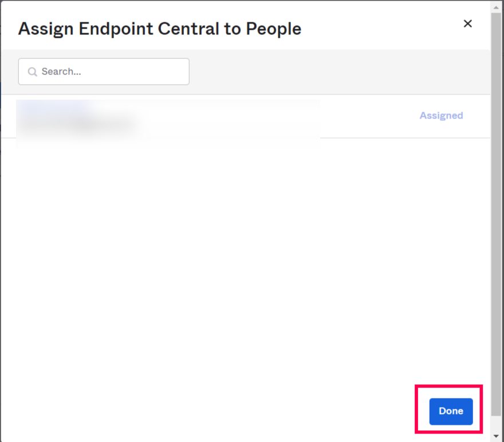Image resolution: width=504 pixels, height=442 pixels.
Task: Click the magnifier icon in search box
Action: [33, 72]
